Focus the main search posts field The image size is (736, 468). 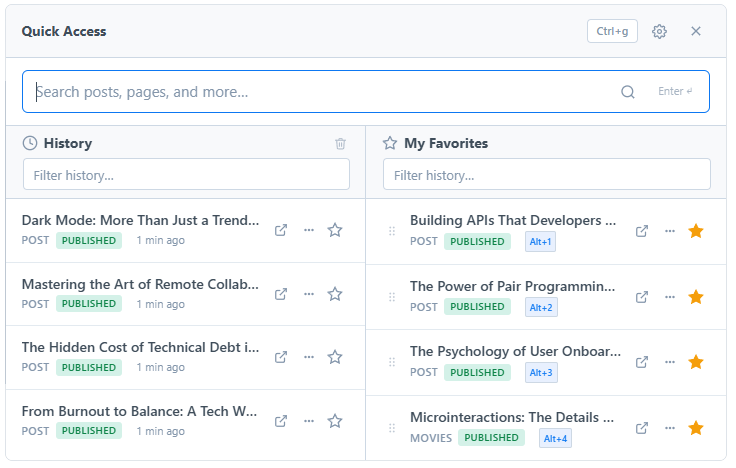click(x=320, y=92)
